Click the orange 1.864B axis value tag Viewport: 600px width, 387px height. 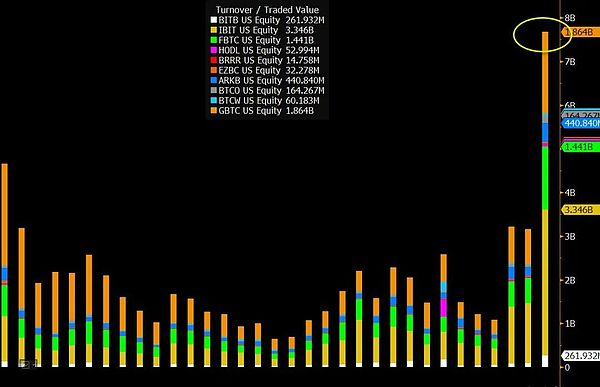coord(580,32)
